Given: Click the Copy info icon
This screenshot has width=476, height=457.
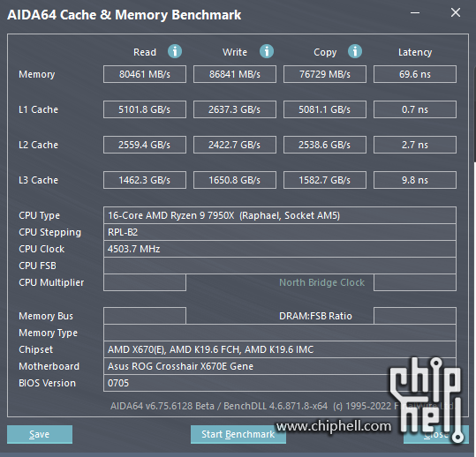Looking at the screenshot, I should [x=355, y=51].
